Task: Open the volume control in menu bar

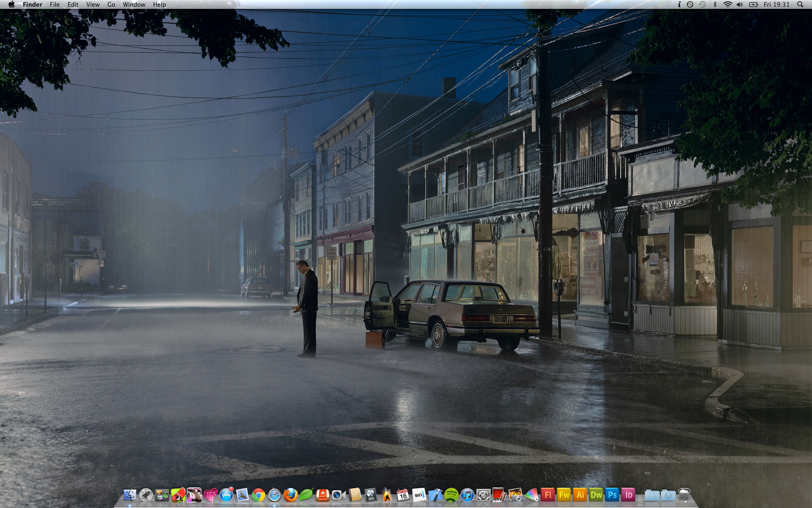Action: (740, 4)
